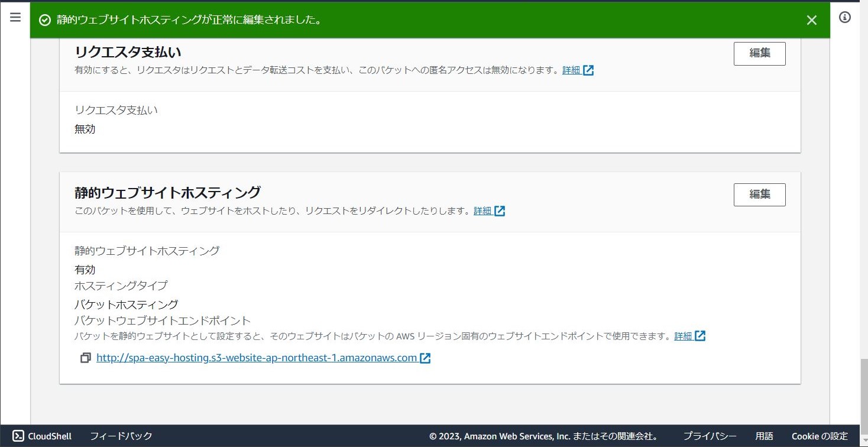
Task: Select the 有効 hosting status value
Action: 85,270
